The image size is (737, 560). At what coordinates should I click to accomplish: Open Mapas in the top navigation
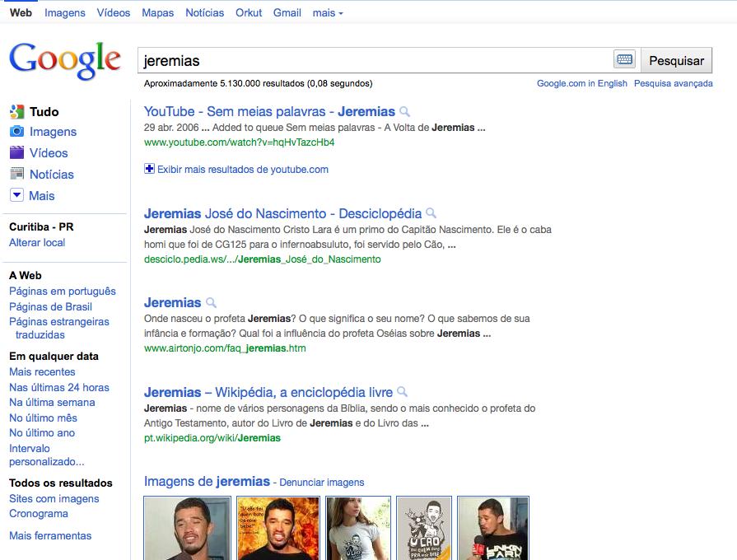(x=158, y=12)
